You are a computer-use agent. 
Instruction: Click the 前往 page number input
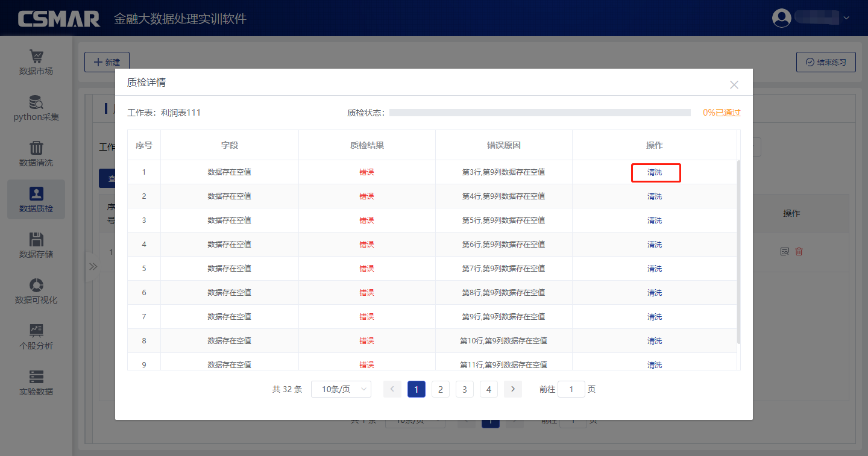click(x=571, y=389)
